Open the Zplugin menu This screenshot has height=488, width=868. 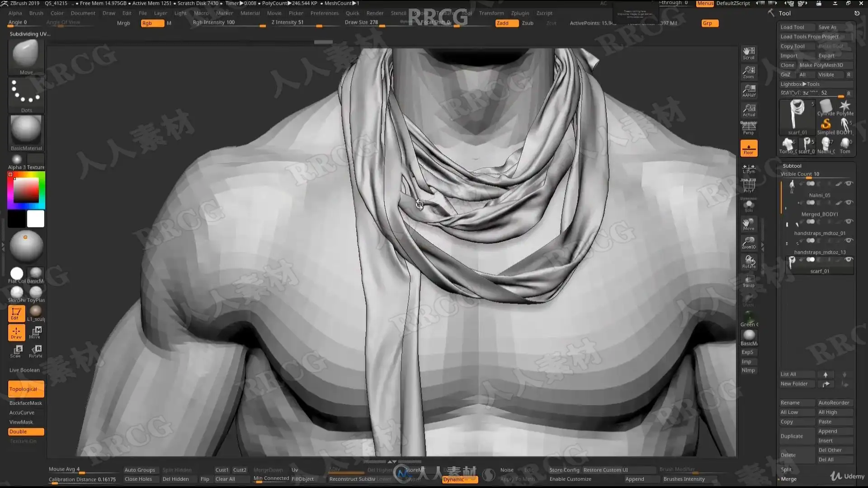point(520,13)
